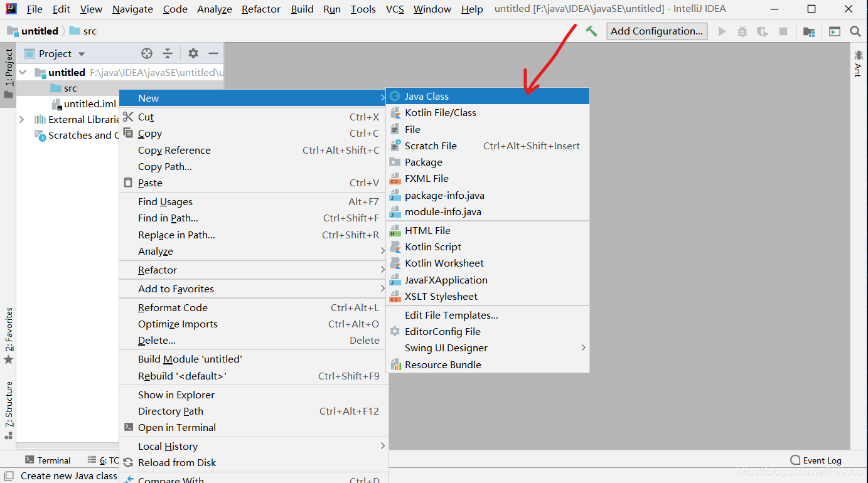The height and width of the screenshot is (483, 868).
Task: Open the Terminal tool window tab
Action: 48,460
